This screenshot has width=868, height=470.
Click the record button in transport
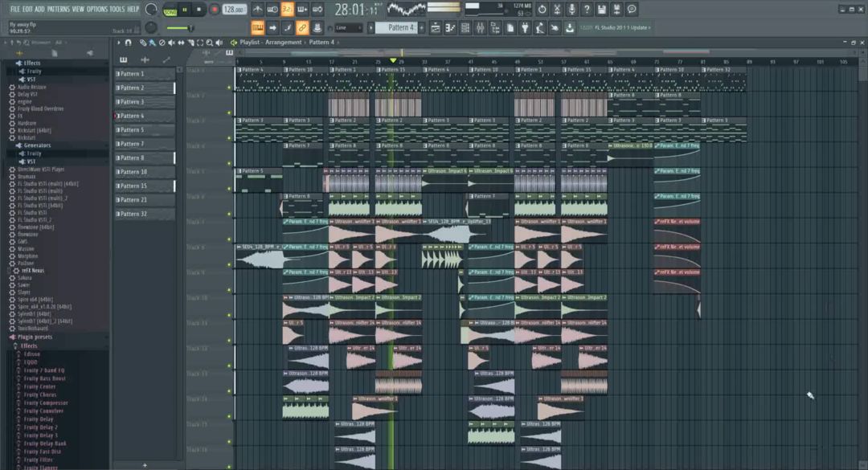[215, 10]
